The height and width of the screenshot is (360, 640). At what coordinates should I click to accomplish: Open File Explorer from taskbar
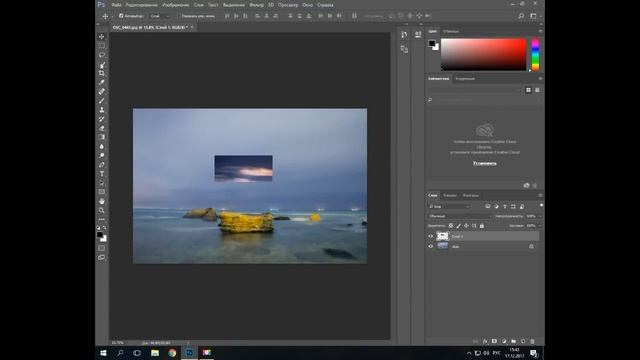(155, 353)
